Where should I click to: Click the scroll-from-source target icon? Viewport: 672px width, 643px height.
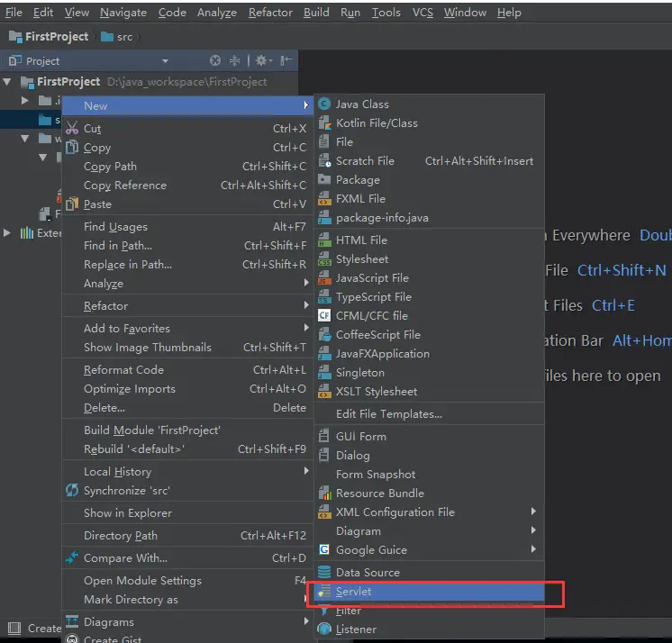[x=215, y=61]
